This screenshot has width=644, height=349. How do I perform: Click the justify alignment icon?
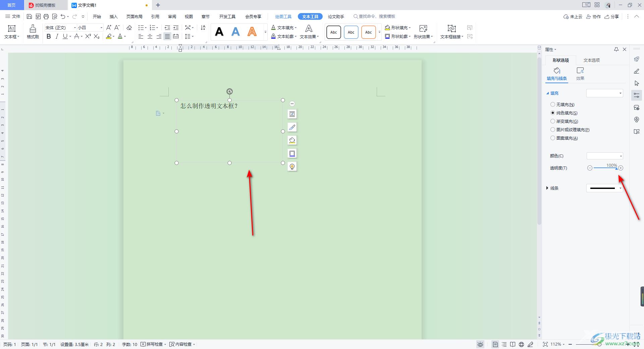pyautogui.click(x=167, y=36)
